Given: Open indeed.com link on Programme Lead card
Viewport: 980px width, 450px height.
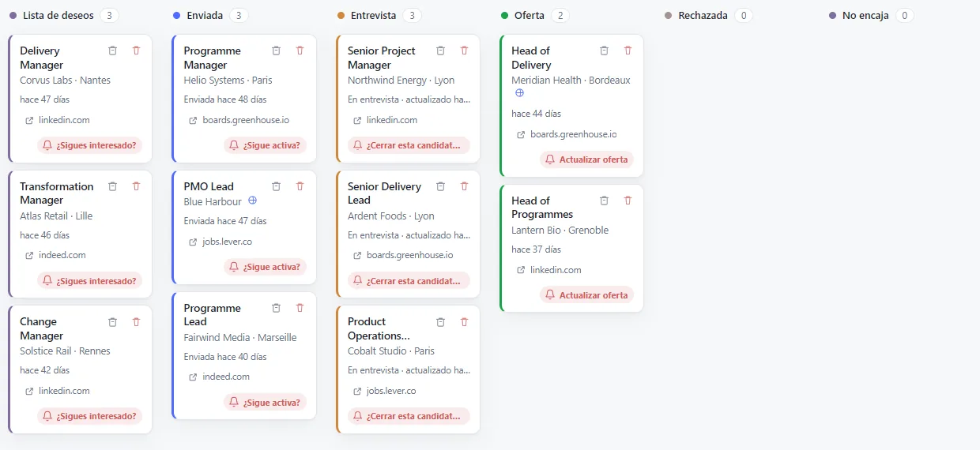Looking at the screenshot, I should [219, 377].
